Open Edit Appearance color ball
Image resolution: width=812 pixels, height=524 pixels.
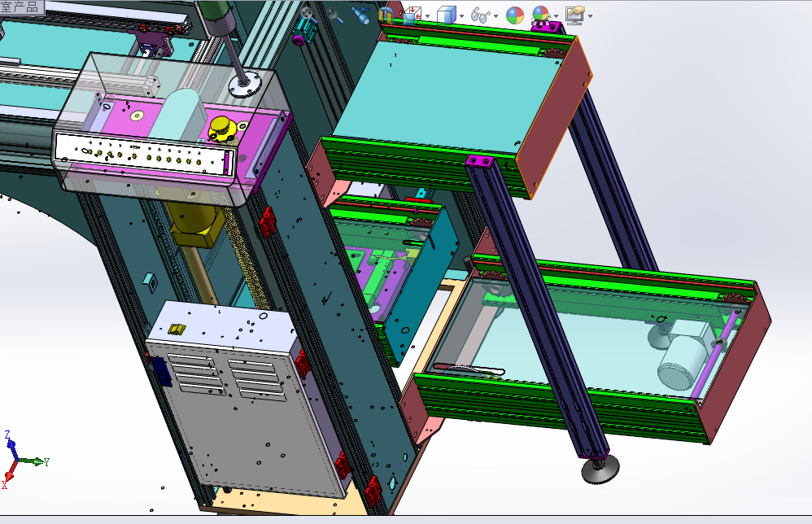pyautogui.click(x=515, y=15)
